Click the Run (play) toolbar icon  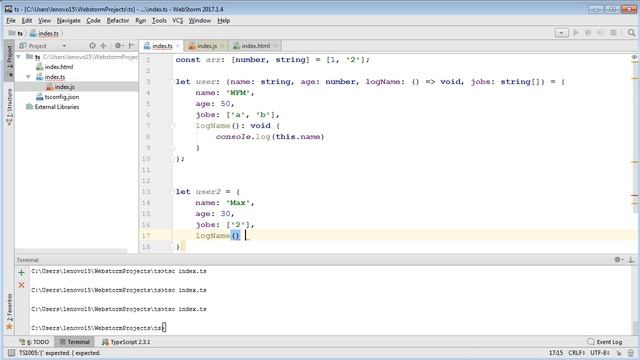pyautogui.click(x=576, y=33)
